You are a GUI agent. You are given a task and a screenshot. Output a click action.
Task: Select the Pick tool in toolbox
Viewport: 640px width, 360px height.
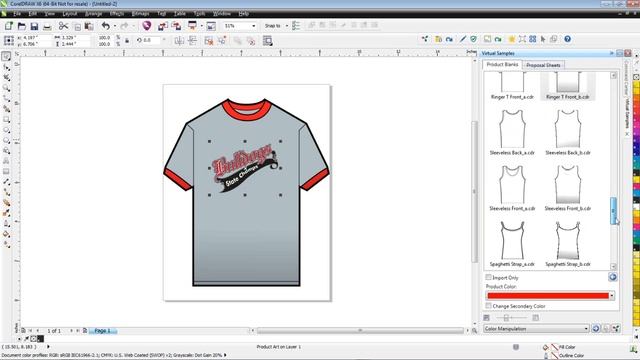6,56
